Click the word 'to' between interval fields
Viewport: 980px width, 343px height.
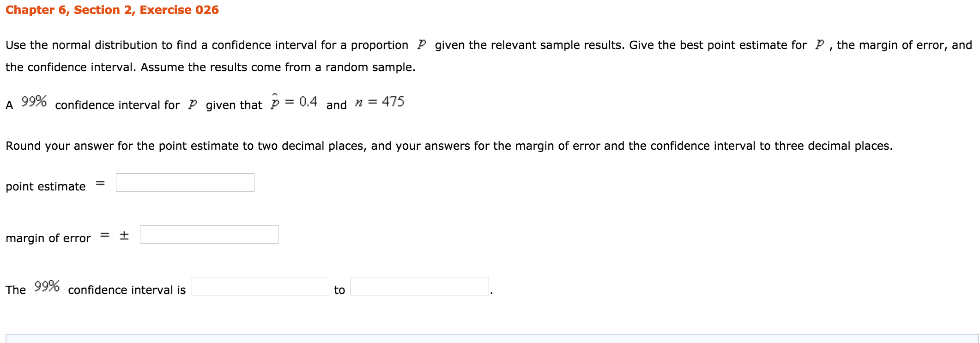pyautogui.click(x=339, y=290)
